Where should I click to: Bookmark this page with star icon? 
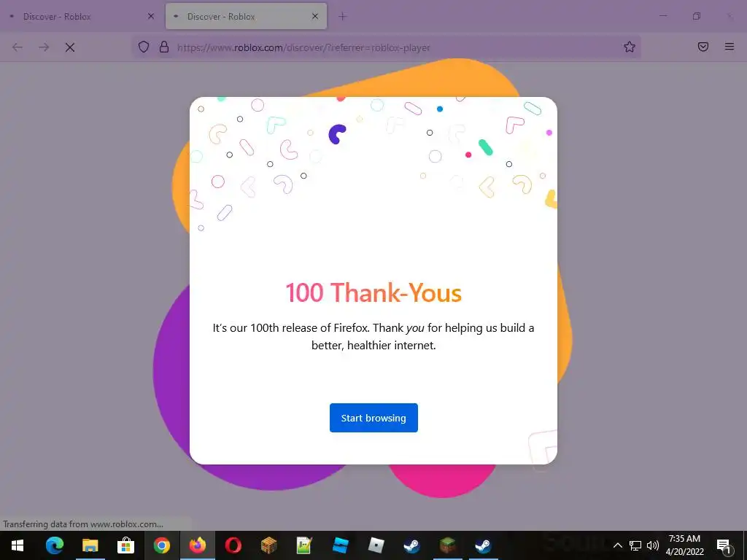pos(630,47)
